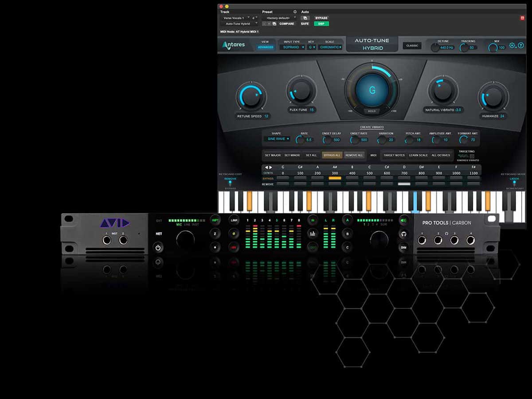This screenshot has height=399, width=532.
Task: Click the left arrow above Cents
Action: point(266,167)
